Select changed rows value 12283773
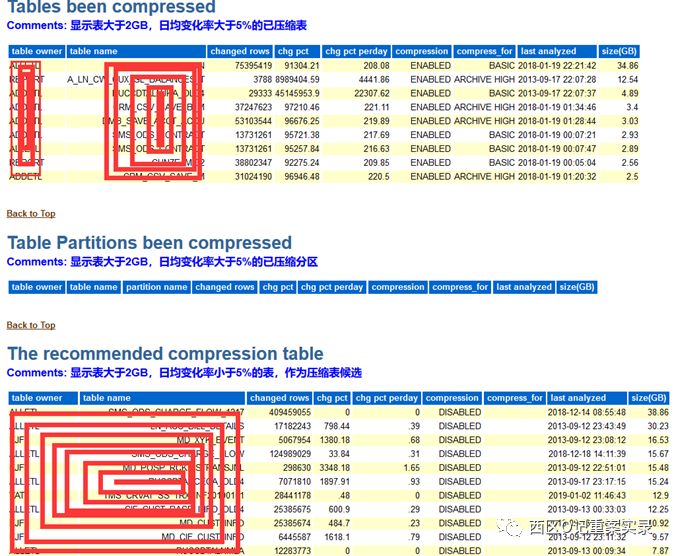 [x=292, y=550]
